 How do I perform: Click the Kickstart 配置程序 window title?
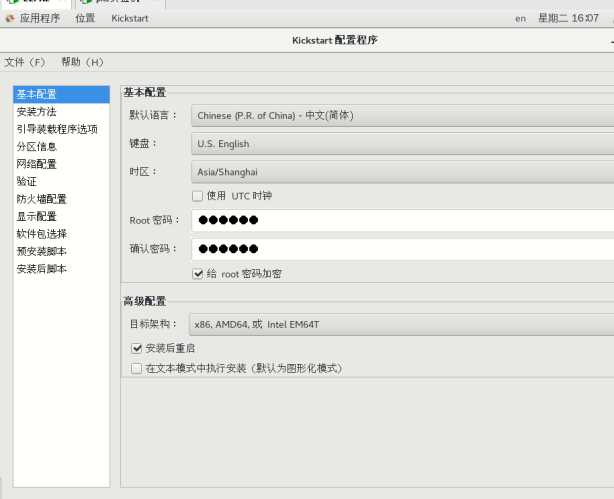[335, 40]
